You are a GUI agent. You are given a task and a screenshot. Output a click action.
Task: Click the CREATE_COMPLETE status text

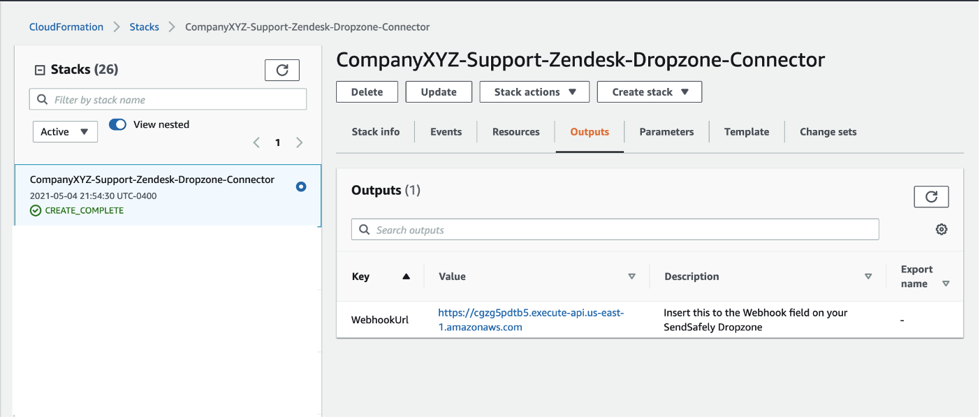85,210
